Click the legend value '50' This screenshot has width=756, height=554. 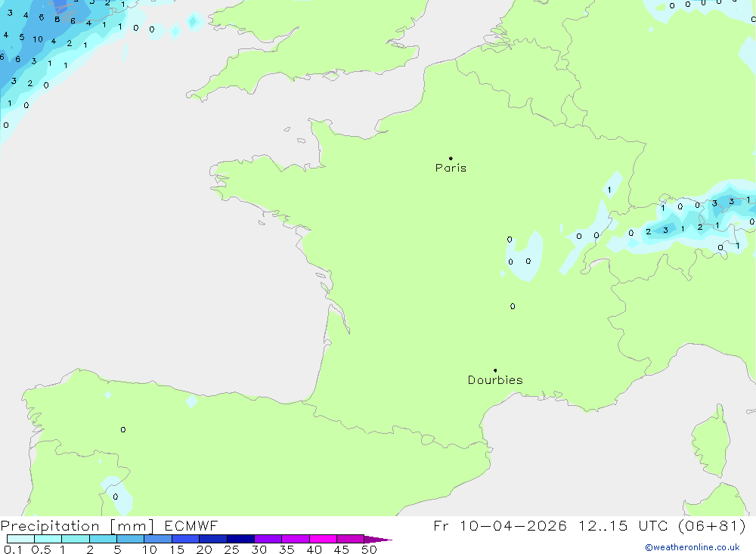pos(369,549)
